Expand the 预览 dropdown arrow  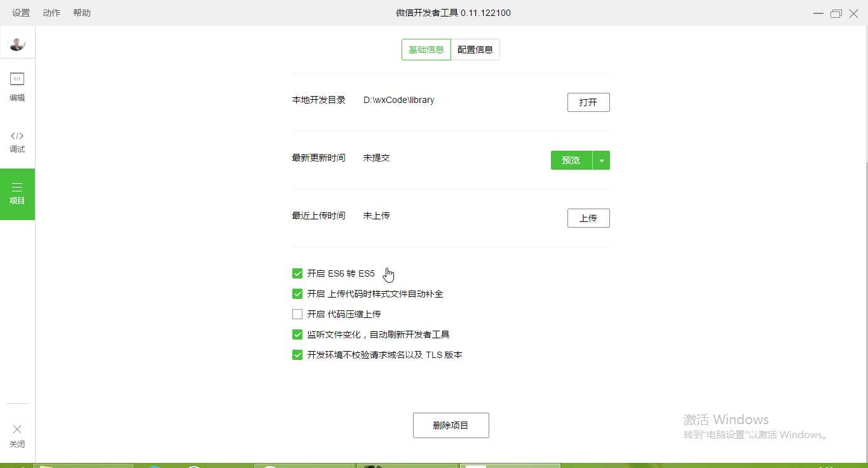pos(601,160)
